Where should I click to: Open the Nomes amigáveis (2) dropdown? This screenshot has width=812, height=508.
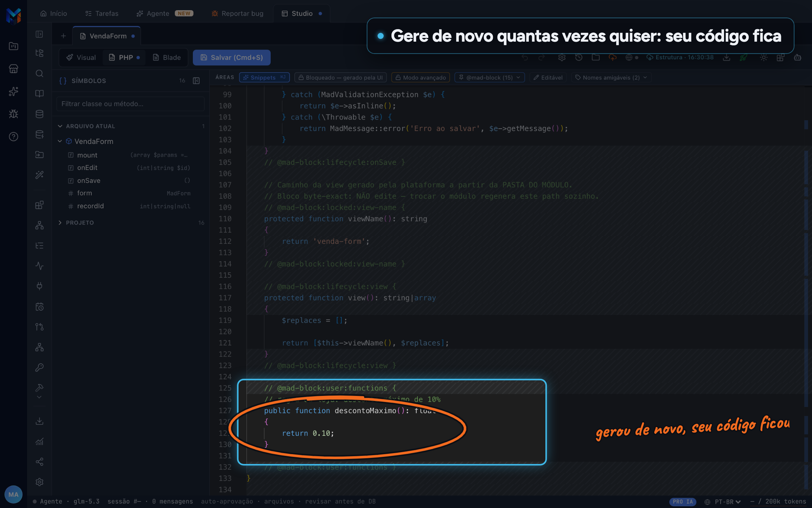pyautogui.click(x=611, y=78)
